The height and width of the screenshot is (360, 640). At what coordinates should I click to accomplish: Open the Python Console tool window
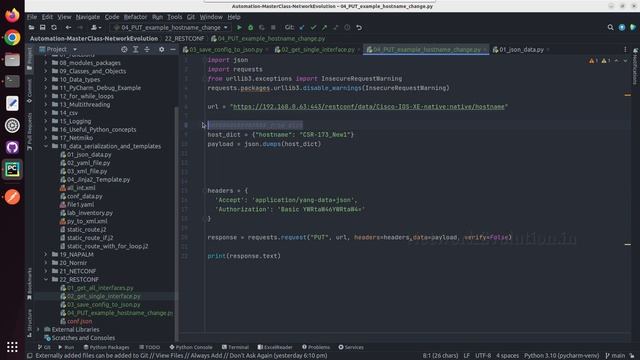(191, 347)
